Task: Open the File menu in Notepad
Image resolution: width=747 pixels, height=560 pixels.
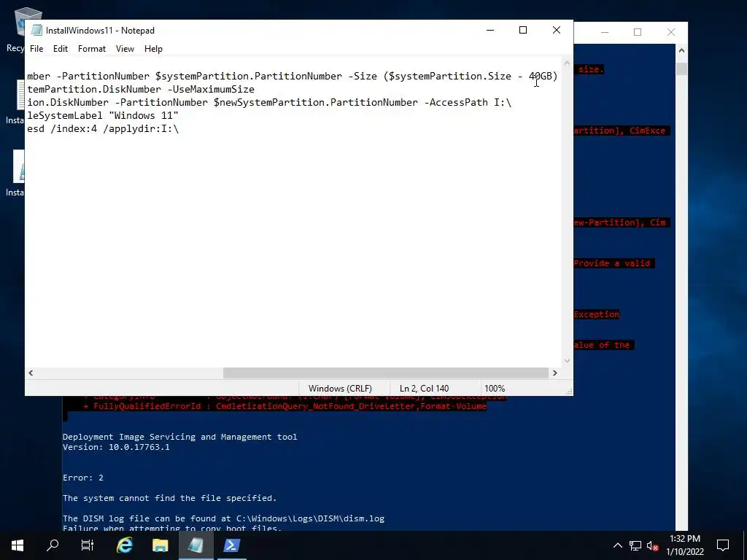Action: pos(36,49)
